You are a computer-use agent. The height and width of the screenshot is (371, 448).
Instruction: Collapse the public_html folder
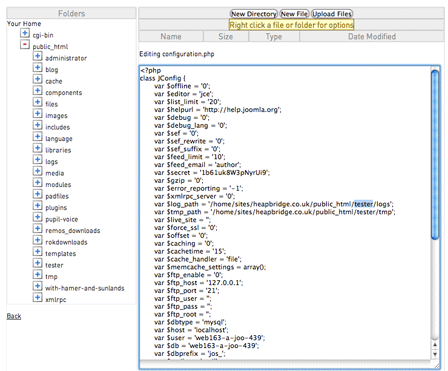click(x=25, y=44)
